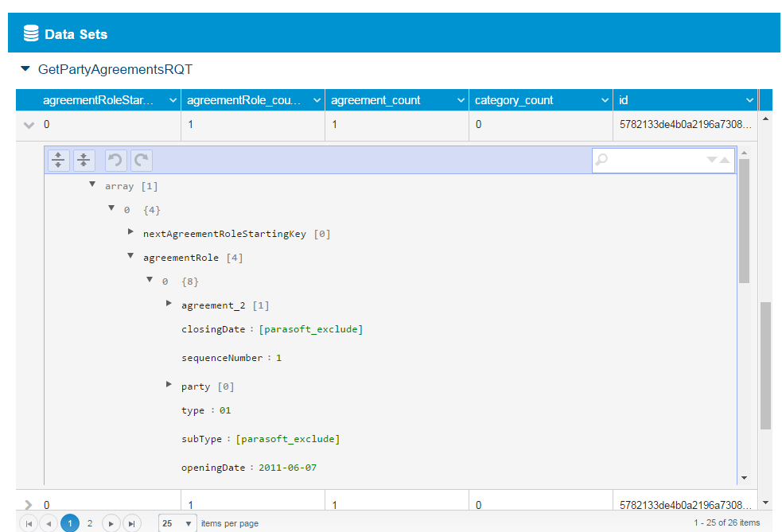The image size is (782, 532).
Task: Collapse the 0 {8} node
Action: 150,280
